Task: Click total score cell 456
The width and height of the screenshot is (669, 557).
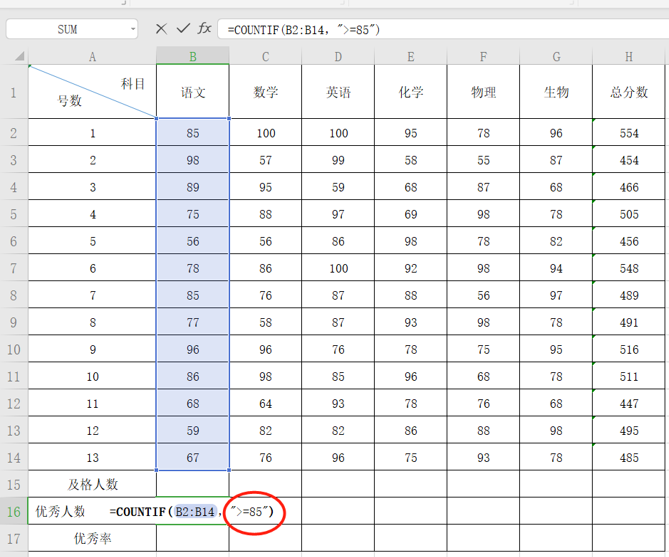Action: pos(629,241)
